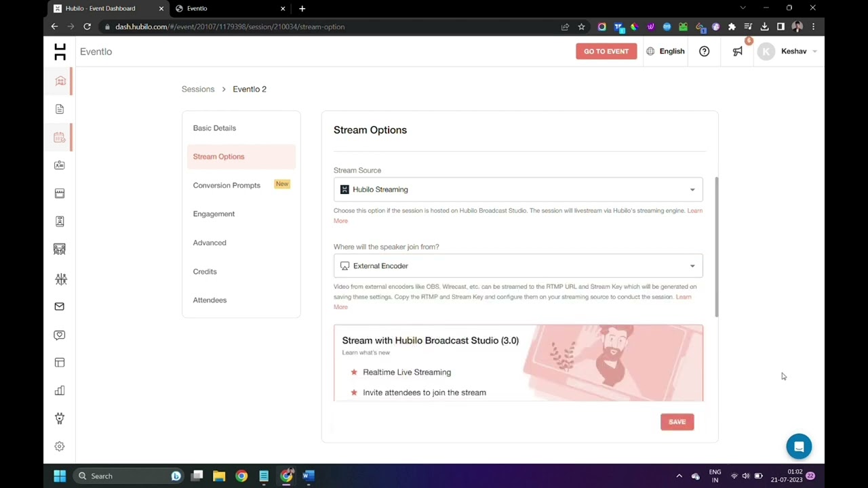Click the taskbar Search box
Viewport: 868px width, 488px height.
(x=129, y=476)
